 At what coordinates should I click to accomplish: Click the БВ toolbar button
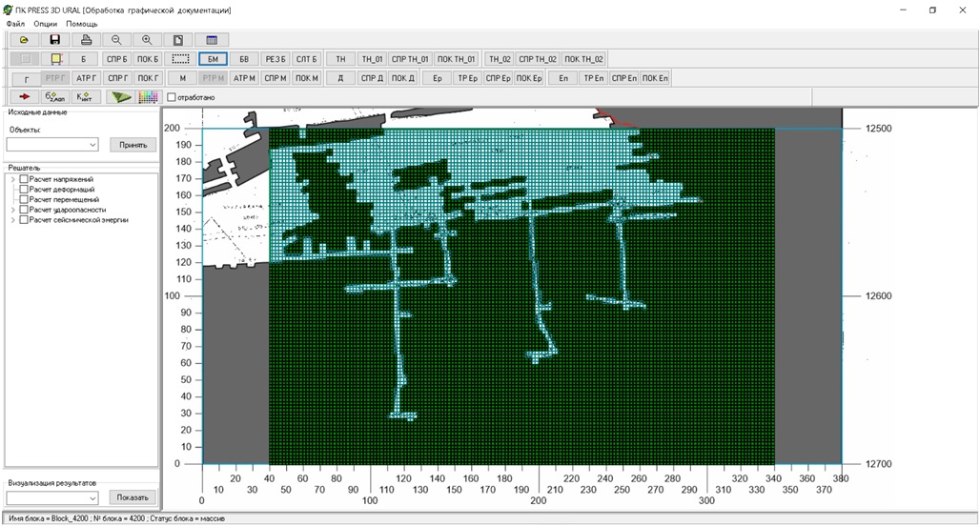[244, 59]
